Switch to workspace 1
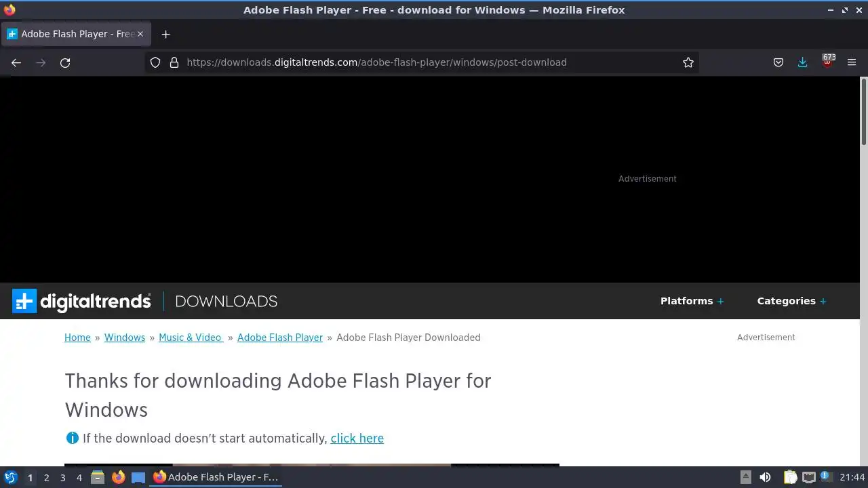Image resolution: width=868 pixels, height=488 pixels. pos(30,478)
